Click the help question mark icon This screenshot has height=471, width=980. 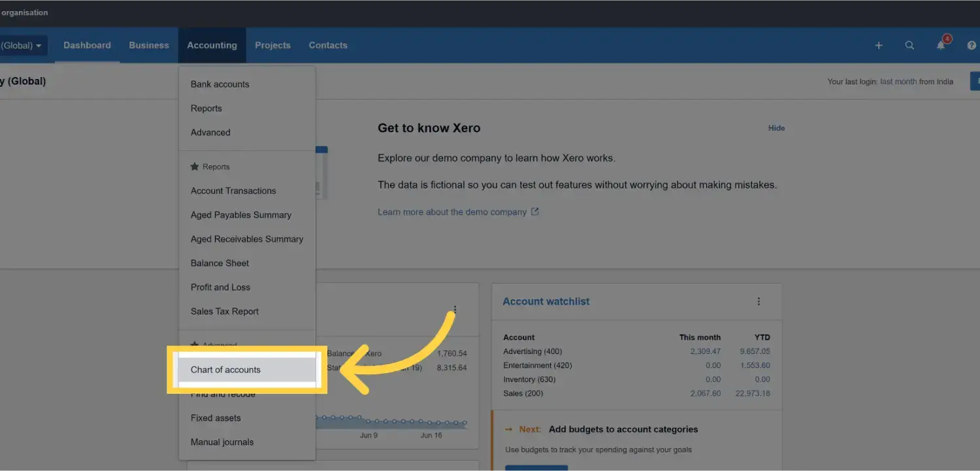click(972, 46)
